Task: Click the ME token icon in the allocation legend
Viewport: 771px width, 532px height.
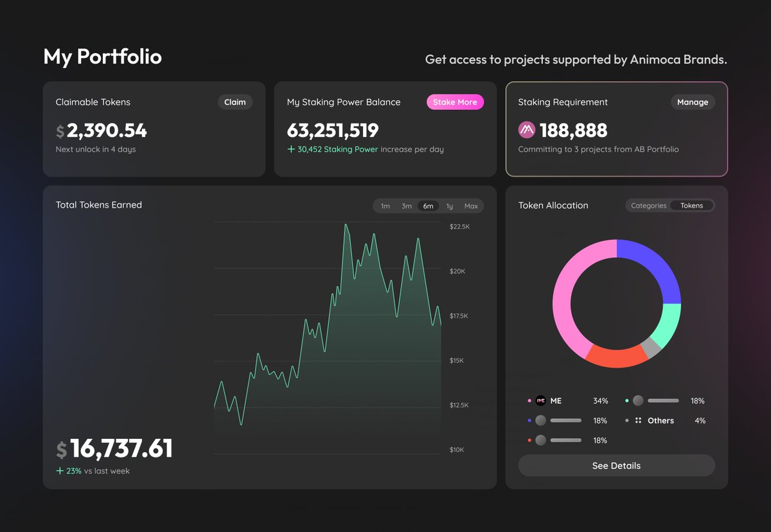Action: click(x=540, y=400)
